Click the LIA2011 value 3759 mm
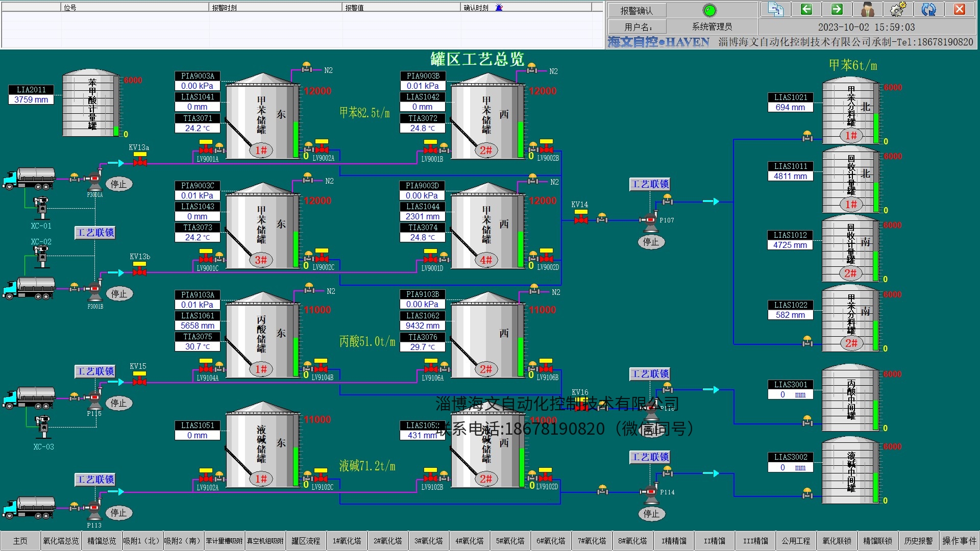980x551 pixels. pos(31,99)
